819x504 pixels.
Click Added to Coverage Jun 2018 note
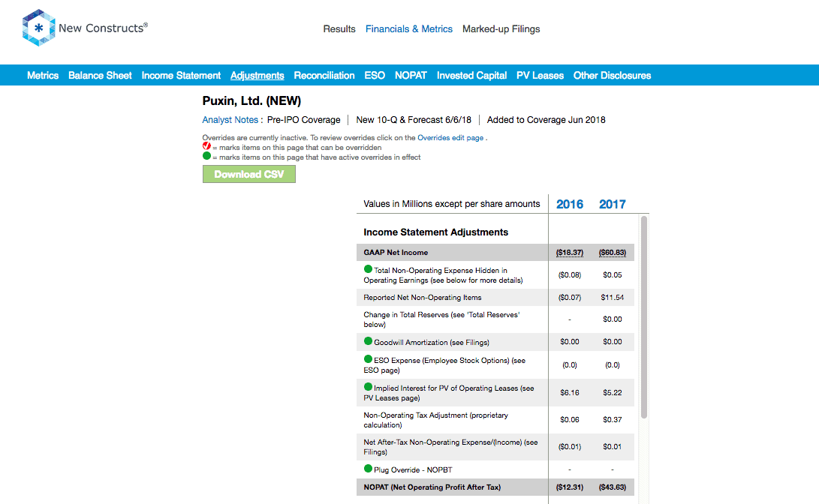click(x=547, y=120)
